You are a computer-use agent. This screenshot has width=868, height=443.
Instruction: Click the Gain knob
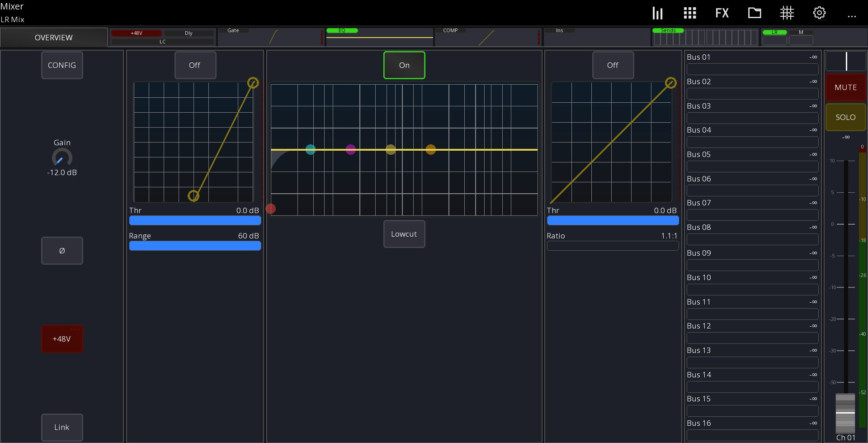point(62,157)
